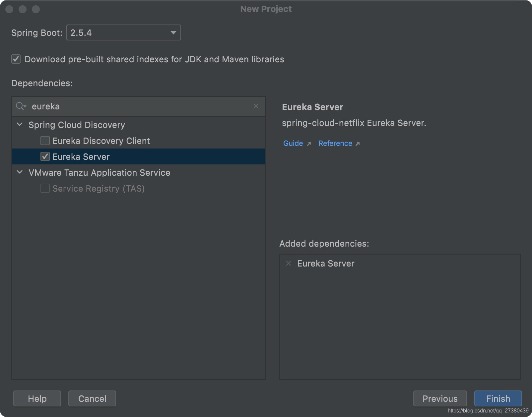The image size is (532, 417).
Task: Toggle Download pre-built shared indexes checkbox
Action: (x=16, y=59)
